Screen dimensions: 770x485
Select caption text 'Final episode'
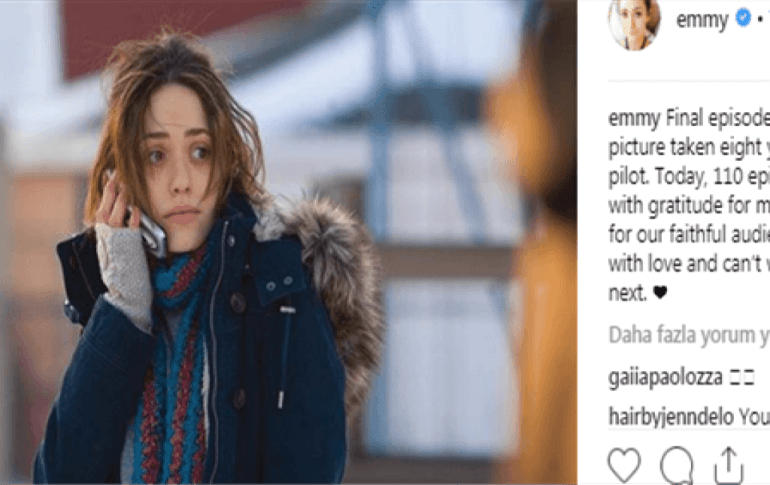(x=717, y=118)
